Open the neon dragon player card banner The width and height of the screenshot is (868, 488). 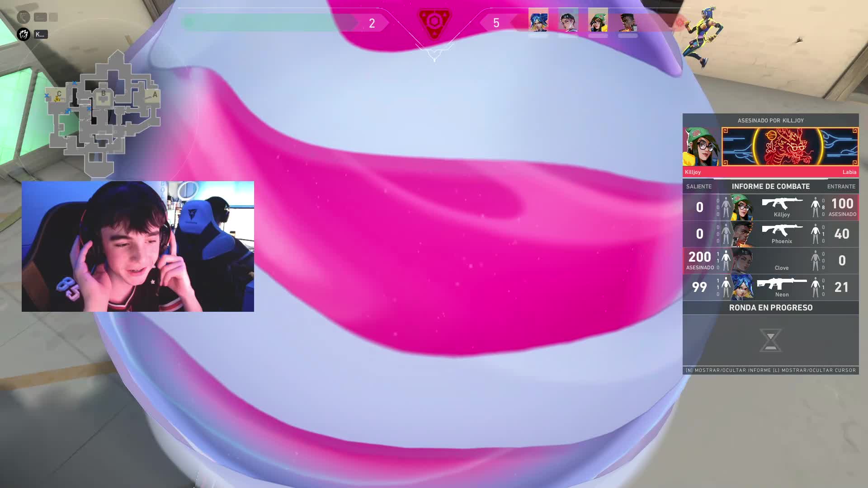(790, 147)
